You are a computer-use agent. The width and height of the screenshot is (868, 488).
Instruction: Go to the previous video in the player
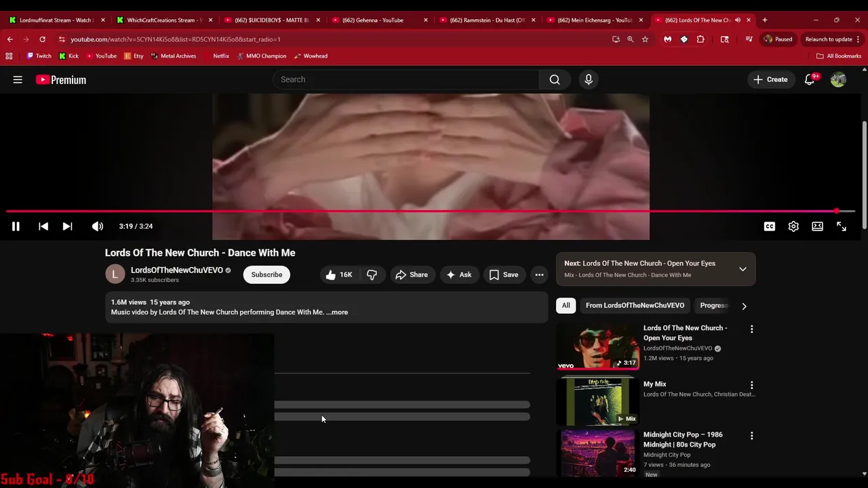click(43, 226)
